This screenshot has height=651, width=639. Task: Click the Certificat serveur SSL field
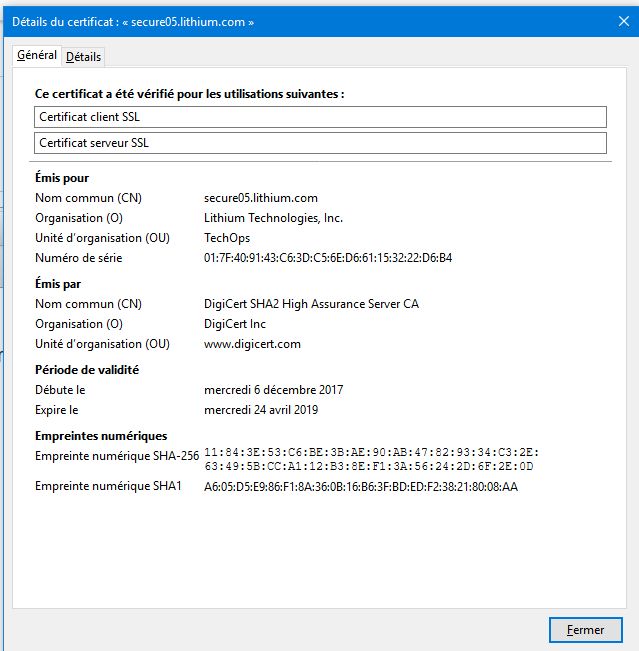[x=320, y=143]
